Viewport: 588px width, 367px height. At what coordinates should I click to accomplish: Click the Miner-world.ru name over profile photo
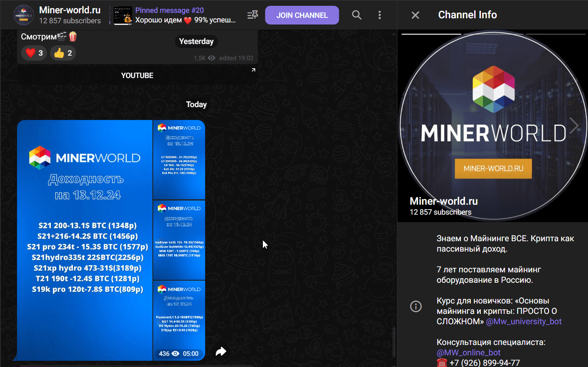(x=443, y=201)
